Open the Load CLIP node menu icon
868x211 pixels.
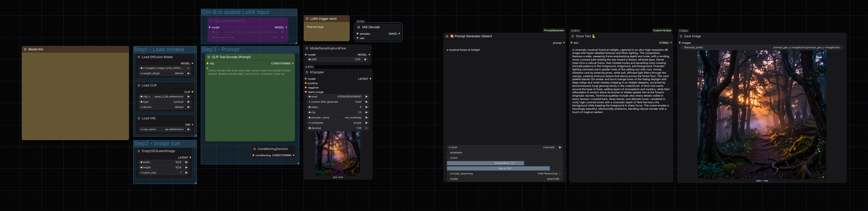(x=139, y=85)
